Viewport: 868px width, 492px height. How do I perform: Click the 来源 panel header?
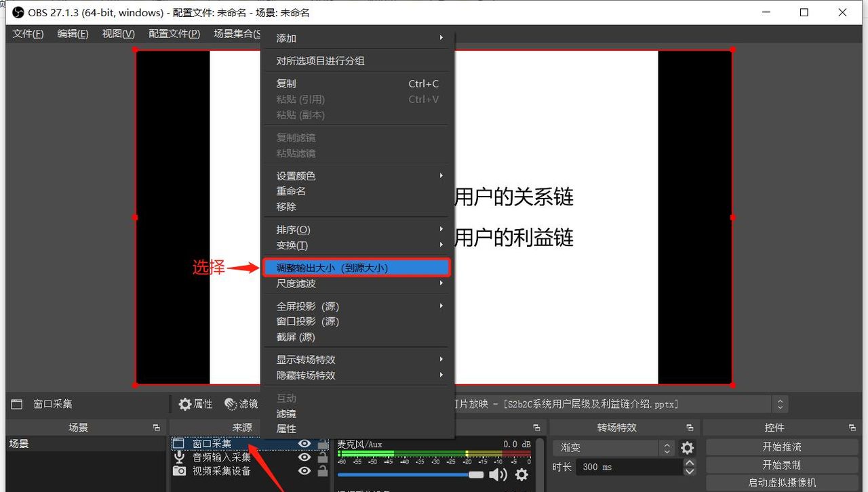(242, 428)
